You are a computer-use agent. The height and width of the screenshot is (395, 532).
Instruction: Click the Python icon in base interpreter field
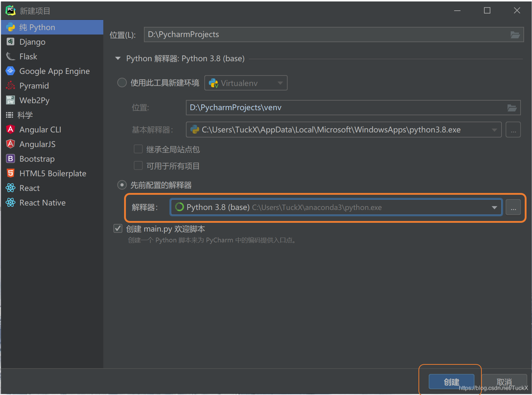pyautogui.click(x=195, y=130)
